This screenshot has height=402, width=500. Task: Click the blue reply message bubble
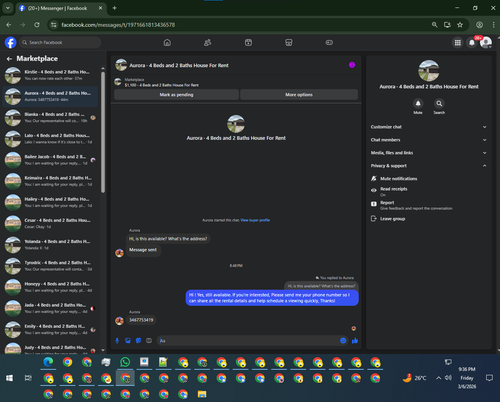pos(272,298)
